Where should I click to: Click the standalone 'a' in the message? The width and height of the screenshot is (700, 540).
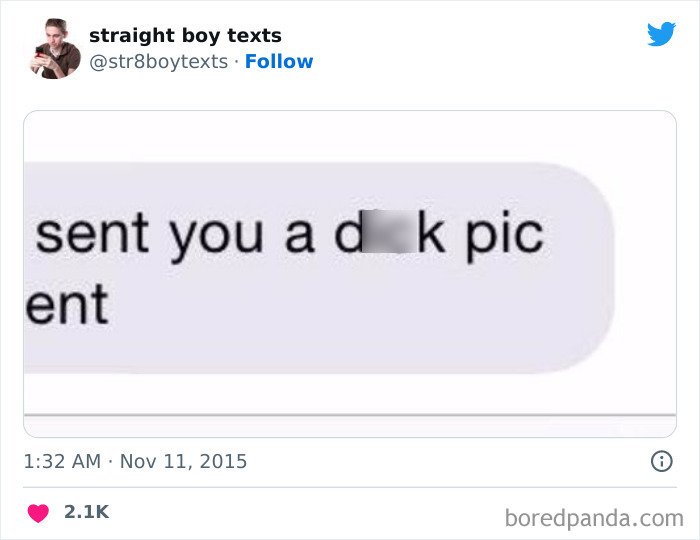pyautogui.click(x=299, y=237)
